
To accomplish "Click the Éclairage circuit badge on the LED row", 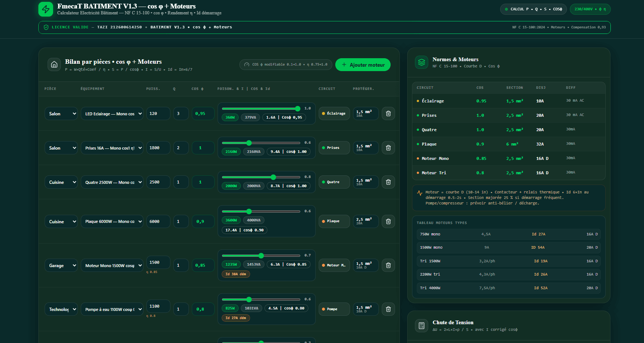I will 334,113.
